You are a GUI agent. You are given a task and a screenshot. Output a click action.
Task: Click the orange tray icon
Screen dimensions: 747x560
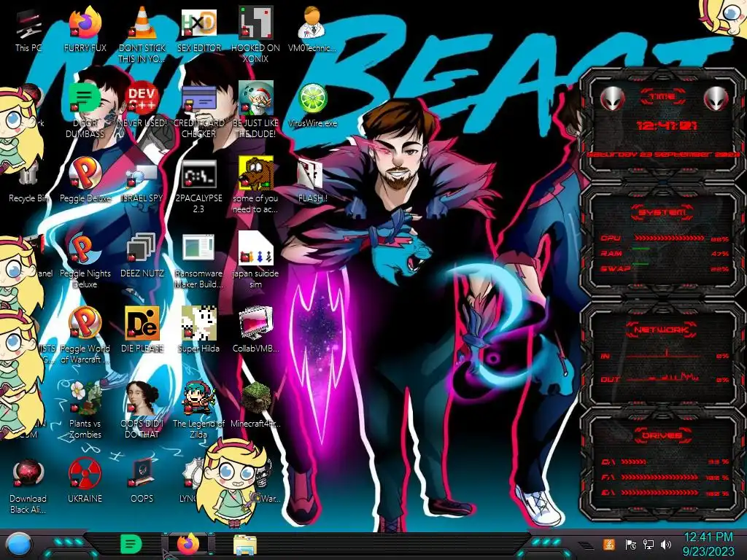pyautogui.click(x=608, y=544)
